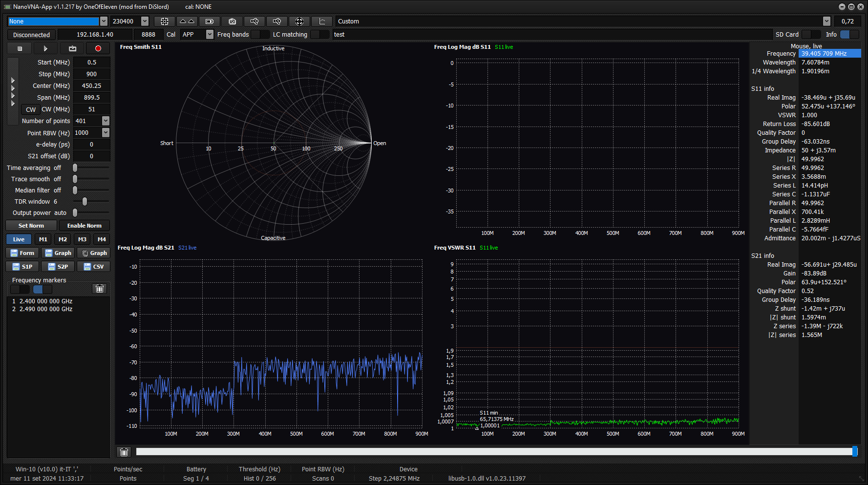
Task: Click the last arrow in the sweep side strip
Action: point(13,103)
